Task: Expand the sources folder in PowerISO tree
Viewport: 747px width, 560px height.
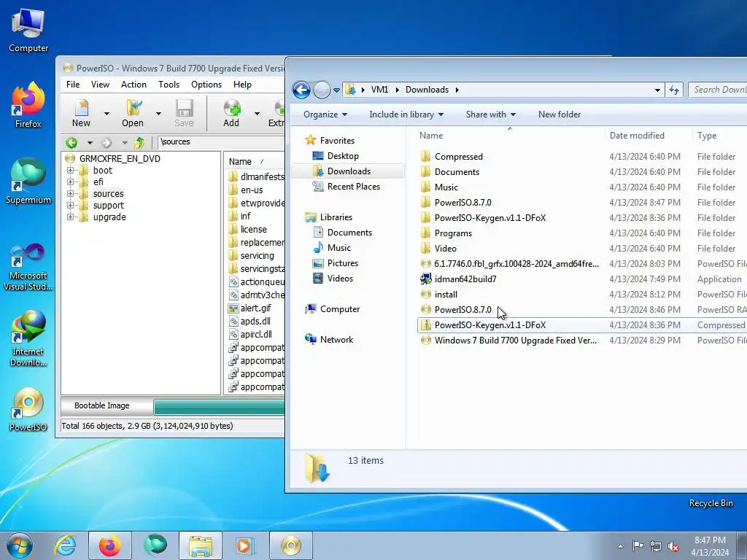Action: tap(71, 194)
